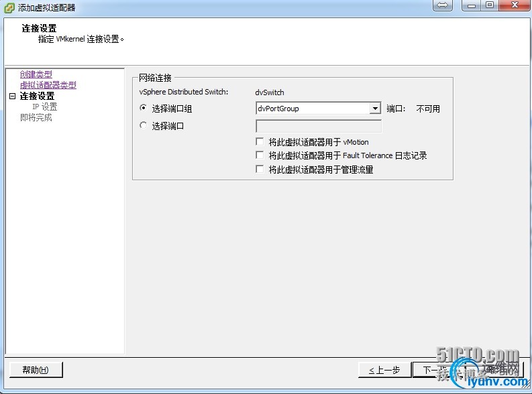Click the double-arrow button in title bar
Viewport: 532px width, 394px height.
(442, 5)
